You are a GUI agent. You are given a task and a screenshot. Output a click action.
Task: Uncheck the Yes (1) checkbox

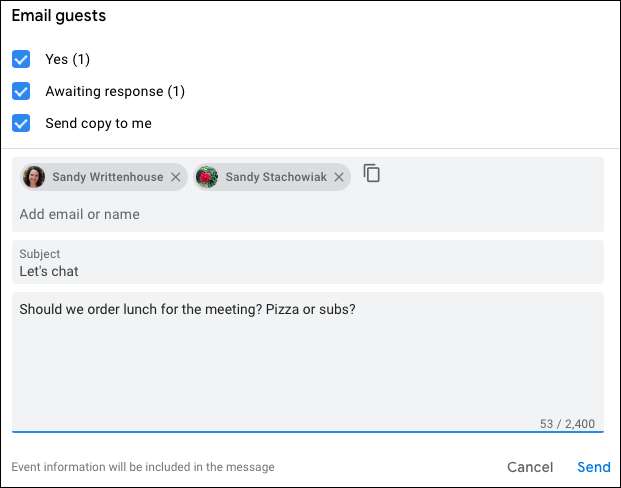[21, 59]
